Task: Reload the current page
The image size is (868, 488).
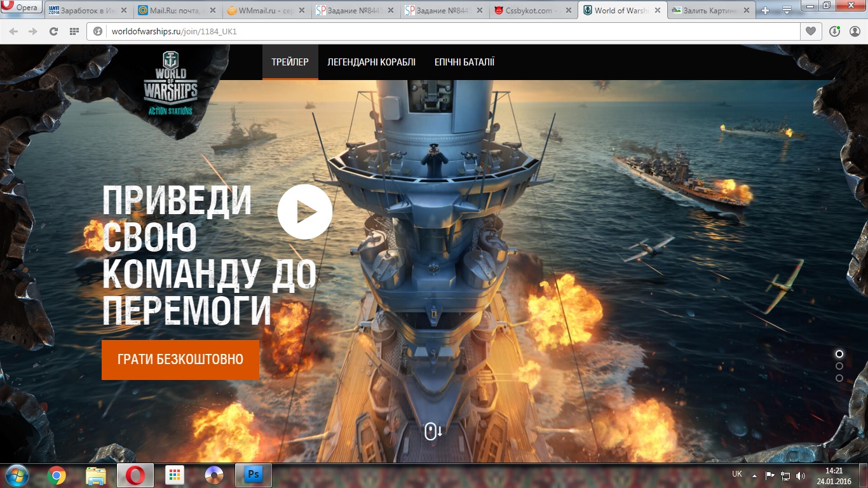Action: [53, 32]
